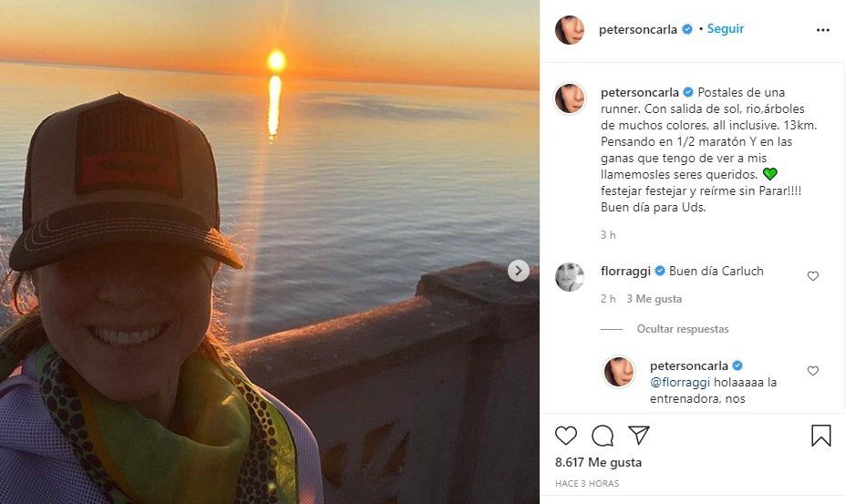Open petersoncarla username in header
Viewport: 845px width, 504px height.
pyautogui.click(x=638, y=29)
